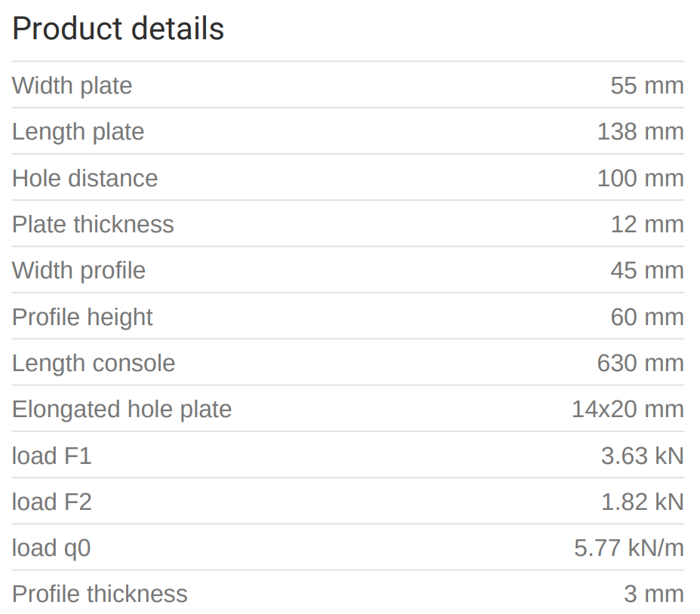Click the 45 mm width profile value
This screenshot has height=614, width=700.
pyautogui.click(x=646, y=271)
